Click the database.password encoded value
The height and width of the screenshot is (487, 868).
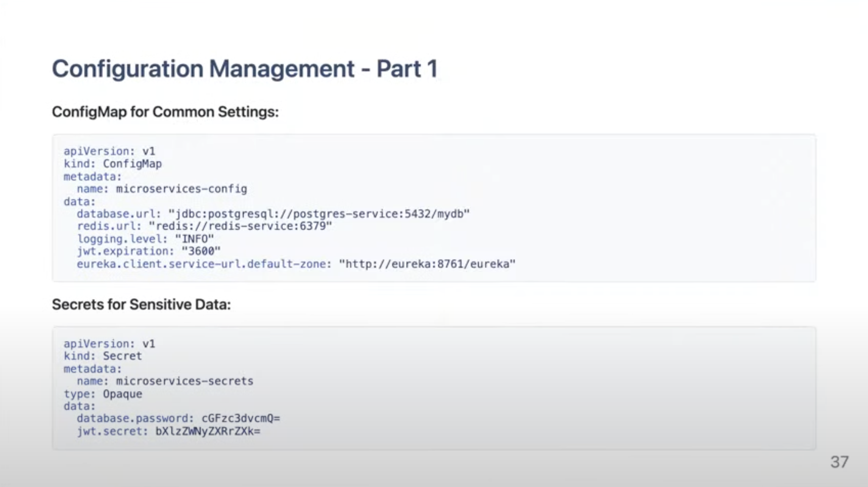[240, 418]
